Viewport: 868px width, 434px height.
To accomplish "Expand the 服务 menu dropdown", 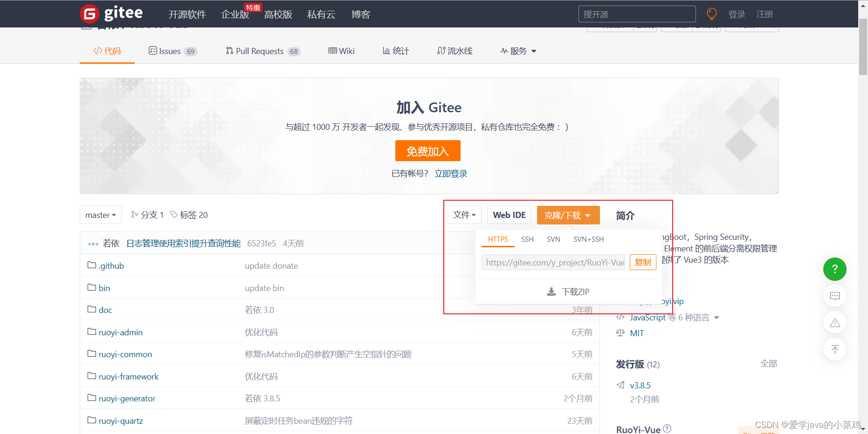I will pos(518,51).
